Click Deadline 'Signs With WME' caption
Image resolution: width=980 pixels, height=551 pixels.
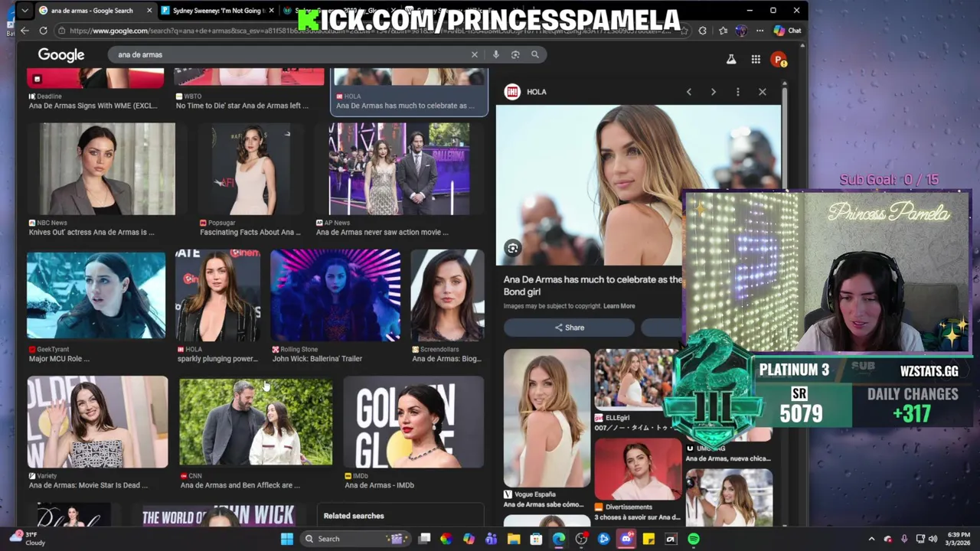[x=93, y=106]
